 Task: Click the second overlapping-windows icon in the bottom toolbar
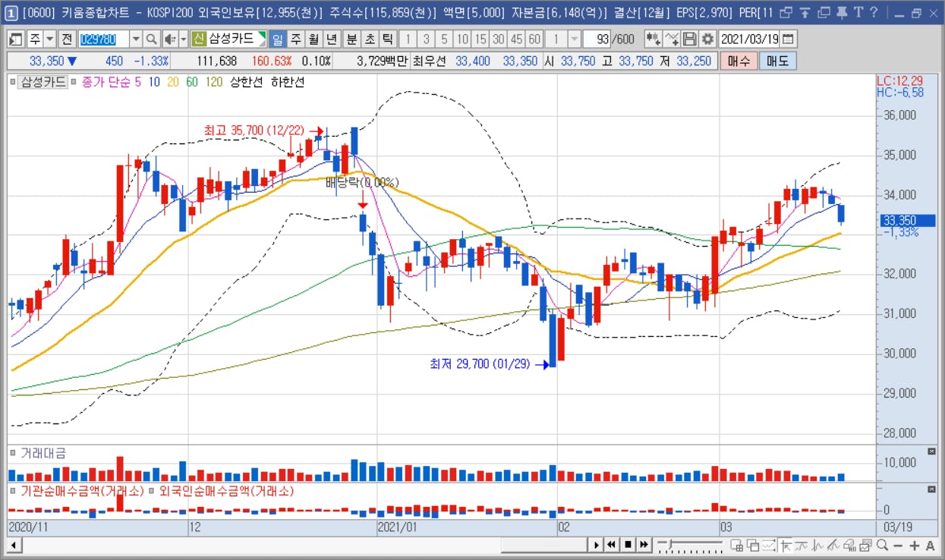click(752, 545)
